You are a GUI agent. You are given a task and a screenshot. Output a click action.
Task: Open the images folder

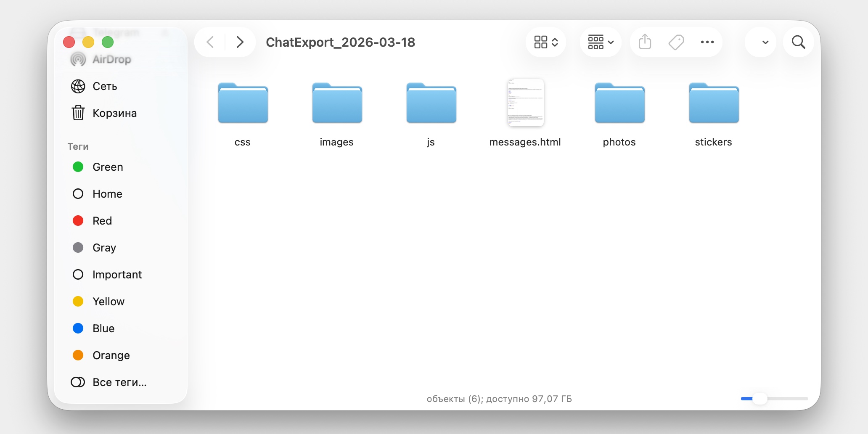(337, 103)
